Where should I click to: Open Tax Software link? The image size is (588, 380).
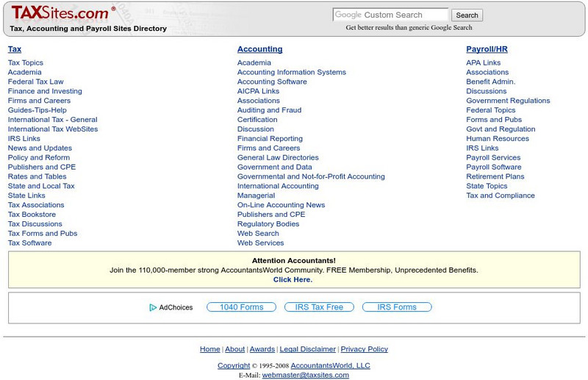29,243
